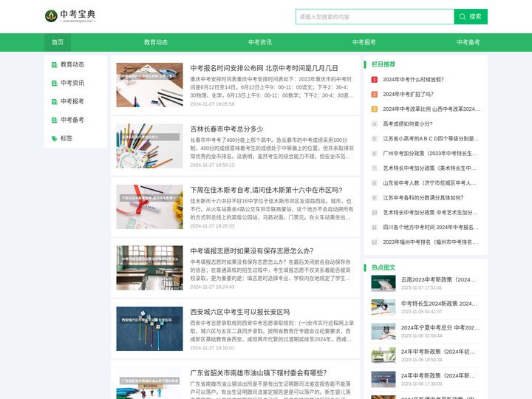Open 四川各个地方中考时间 link
The height and width of the screenshot is (399, 532).
click(431, 228)
